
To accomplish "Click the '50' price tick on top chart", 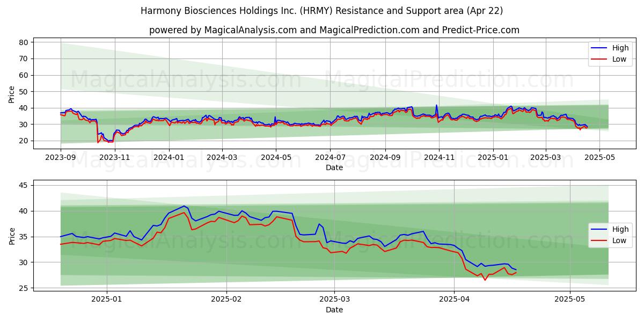I will pos(24,91).
